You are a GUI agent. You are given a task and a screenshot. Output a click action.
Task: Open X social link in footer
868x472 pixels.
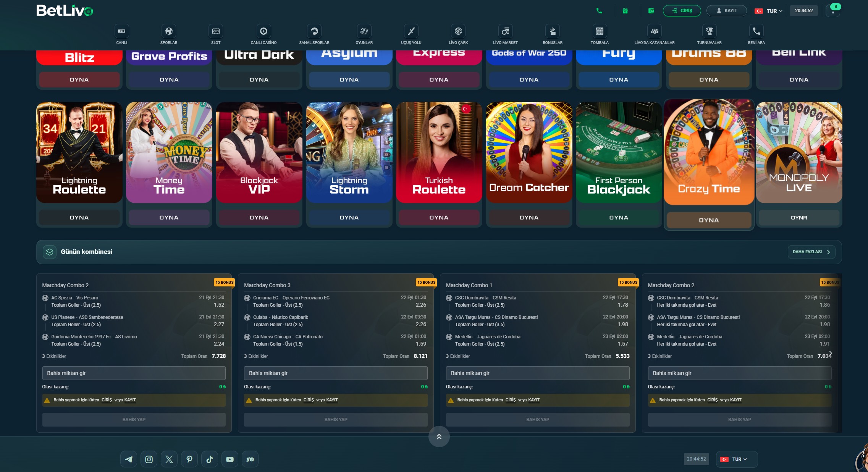169,459
